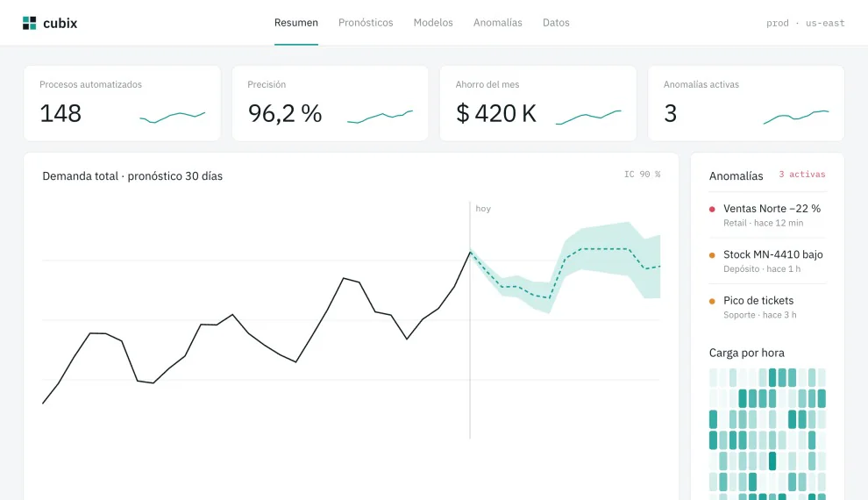Click the hoy marker line on chart
Viewport: 868px width, 500px height.
[x=470, y=320]
